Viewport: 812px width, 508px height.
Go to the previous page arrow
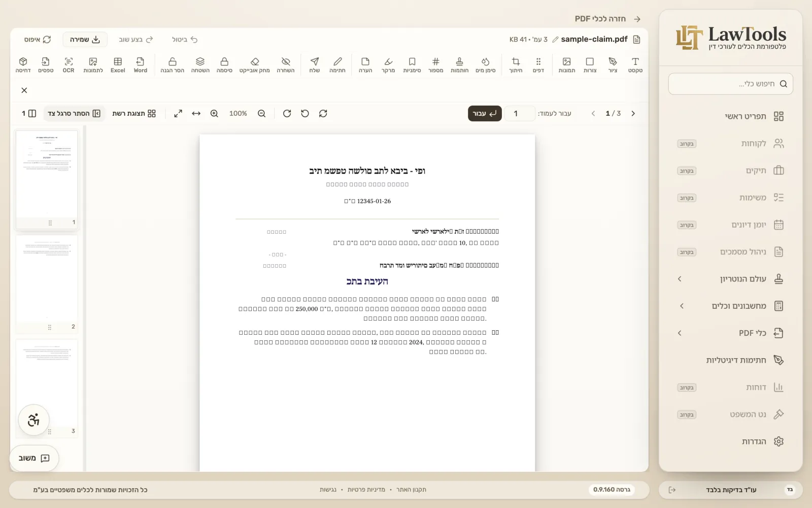(593, 113)
